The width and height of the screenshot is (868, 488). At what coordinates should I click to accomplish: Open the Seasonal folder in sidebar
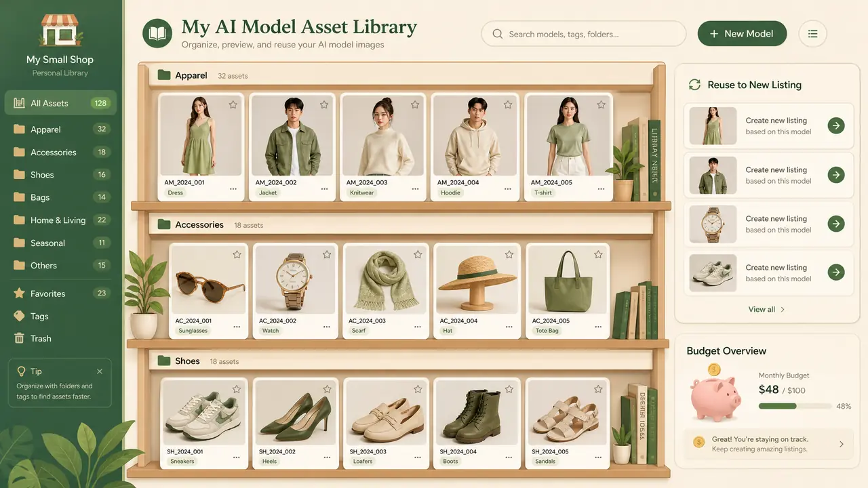61,243
